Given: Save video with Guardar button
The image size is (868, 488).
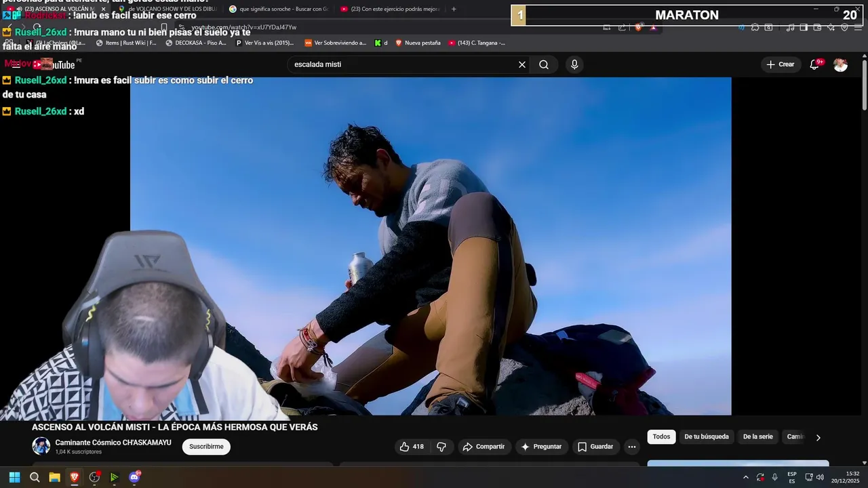Looking at the screenshot, I should coord(595,447).
